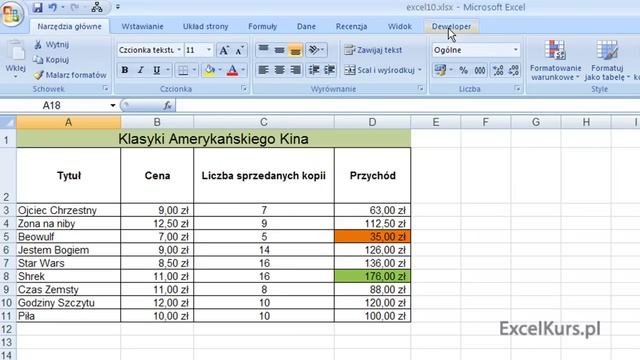Switch to the Wstawianie tab
The height and width of the screenshot is (360, 640).
click(142, 27)
